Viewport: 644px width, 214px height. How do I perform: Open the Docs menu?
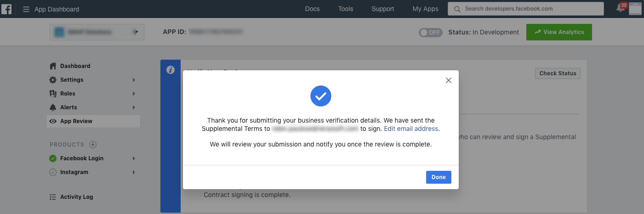coord(313,9)
